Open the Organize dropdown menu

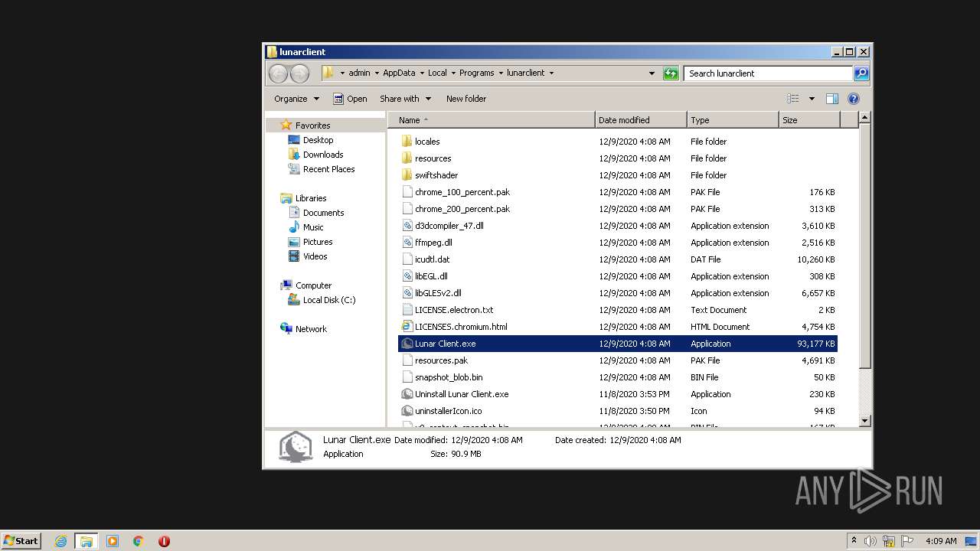point(297,99)
